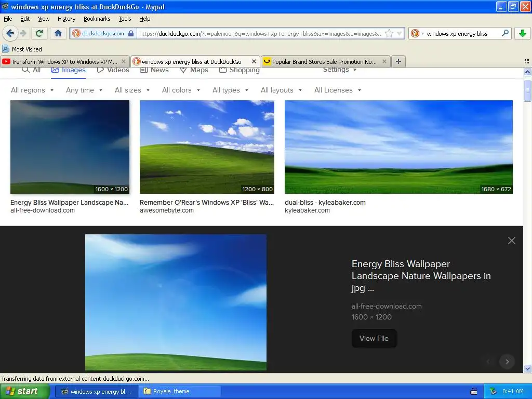532x399 pixels.
Task: Expand the All sizes filter
Action: point(132,90)
